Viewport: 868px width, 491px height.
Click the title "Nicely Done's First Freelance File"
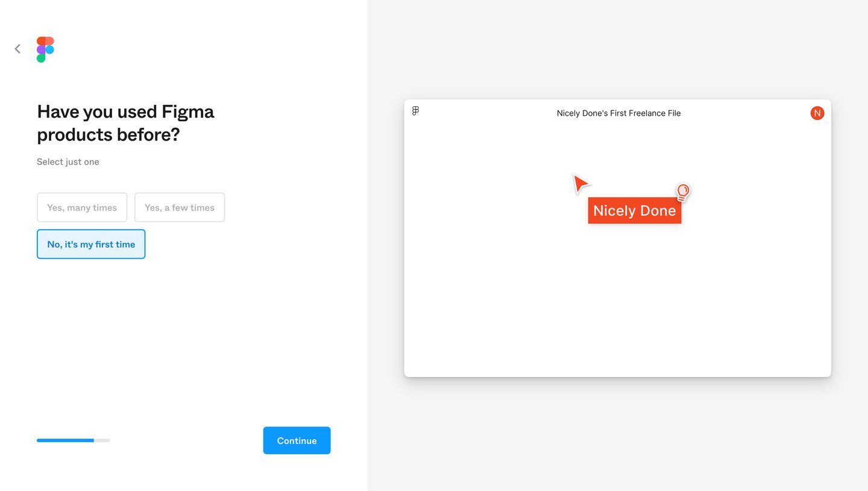point(618,113)
